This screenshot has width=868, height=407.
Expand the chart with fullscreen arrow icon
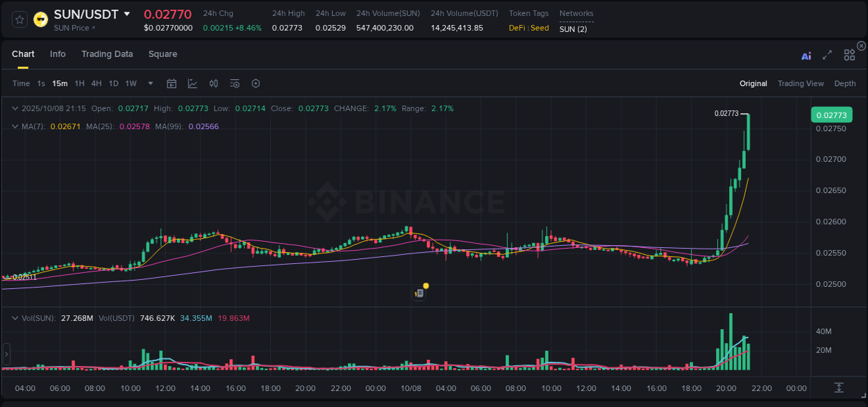[827, 55]
